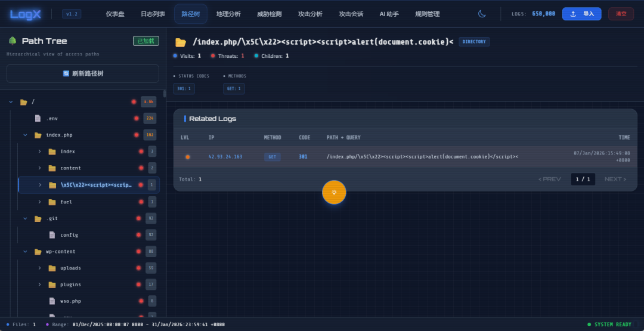The height and width of the screenshot is (331, 644).
Task: Click the GET method badge in log row
Action: [x=273, y=157]
